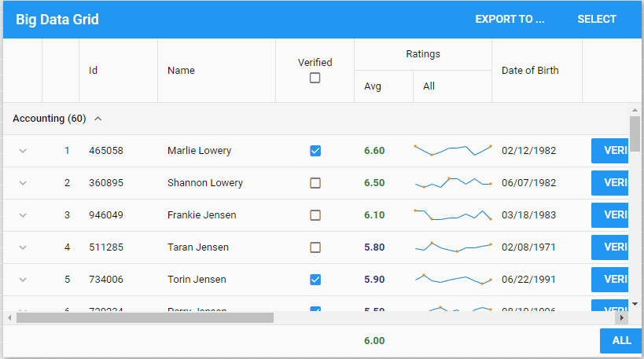Click the average rating 6.50
Screen dimensions: 644x359
point(374,183)
